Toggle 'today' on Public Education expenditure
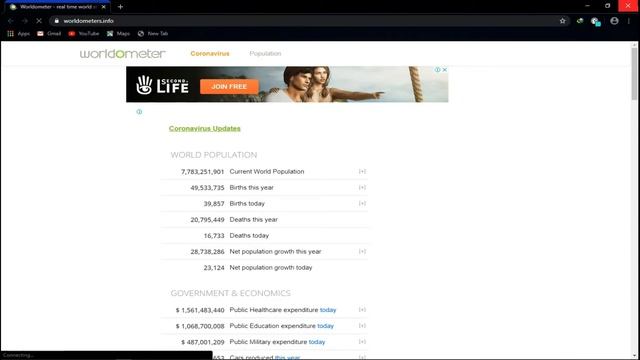 (x=326, y=326)
